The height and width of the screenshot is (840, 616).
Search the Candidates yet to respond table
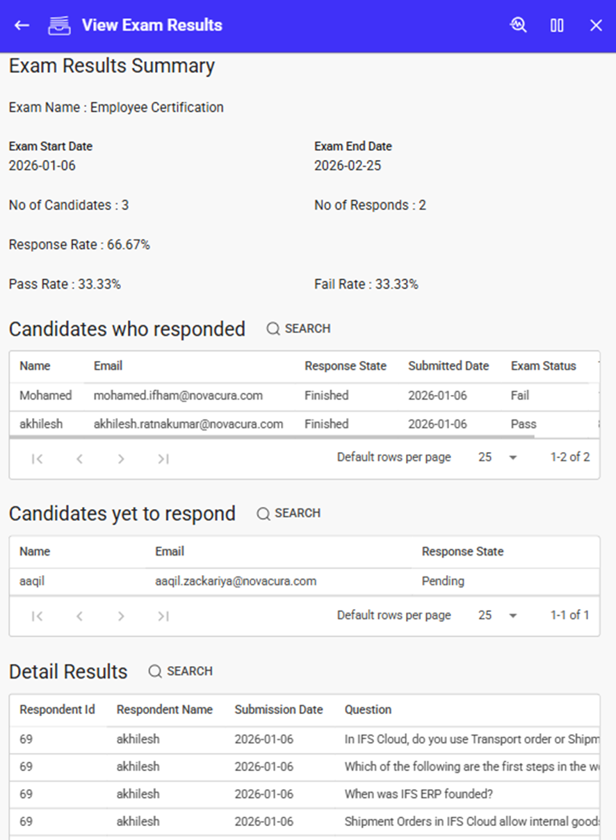point(289,514)
